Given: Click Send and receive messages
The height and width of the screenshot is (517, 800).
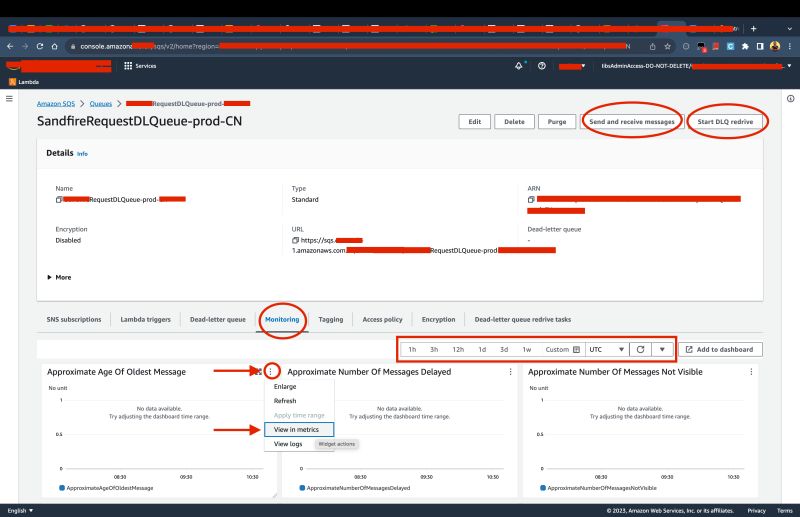Looking at the screenshot, I should point(632,122).
